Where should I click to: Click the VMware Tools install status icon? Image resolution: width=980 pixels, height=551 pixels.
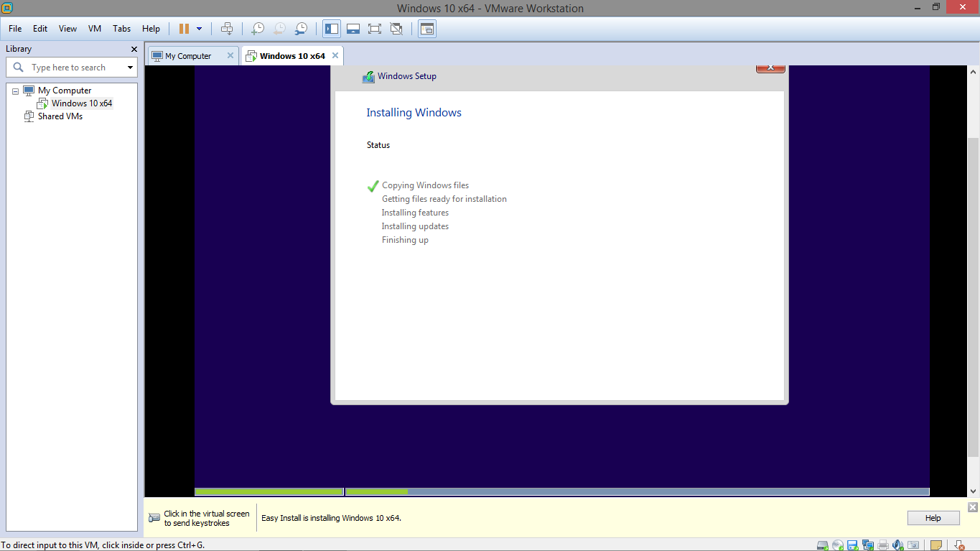coord(959,545)
